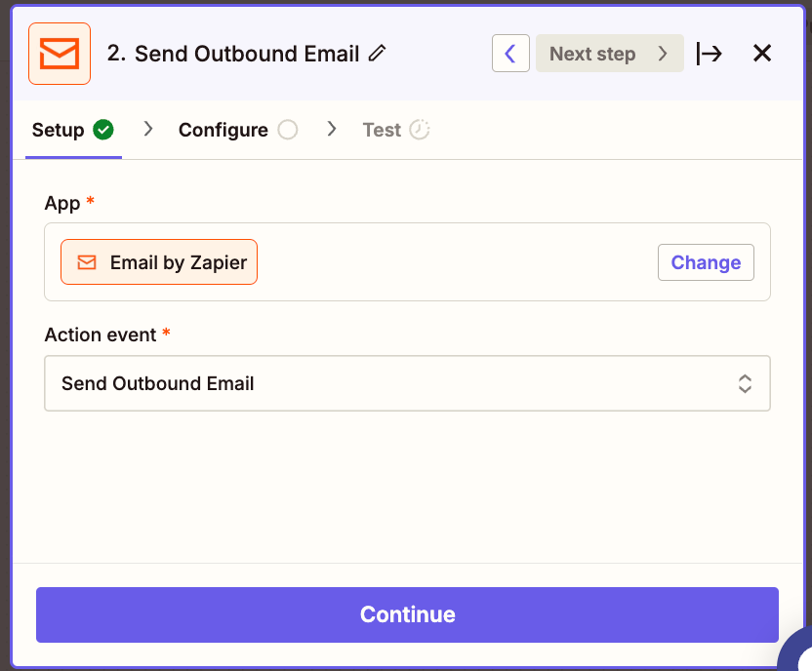Viewport: 812px width, 671px height.
Task: Click the step title "Send Outbound Email"
Action: click(x=247, y=54)
